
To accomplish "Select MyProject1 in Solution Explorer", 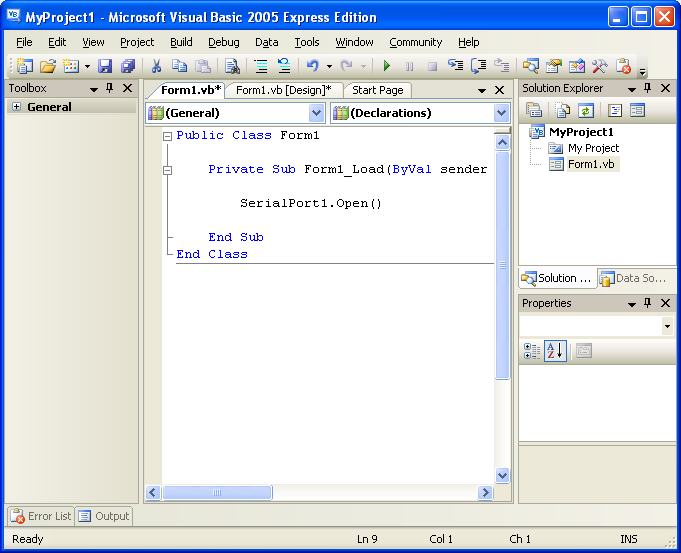I will (581, 132).
